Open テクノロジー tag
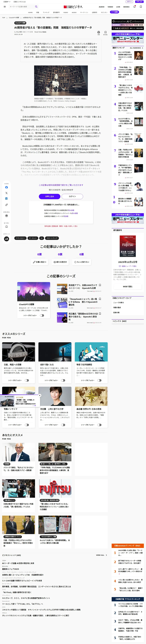This screenshot has height=644, width=146. click(21, 238)
